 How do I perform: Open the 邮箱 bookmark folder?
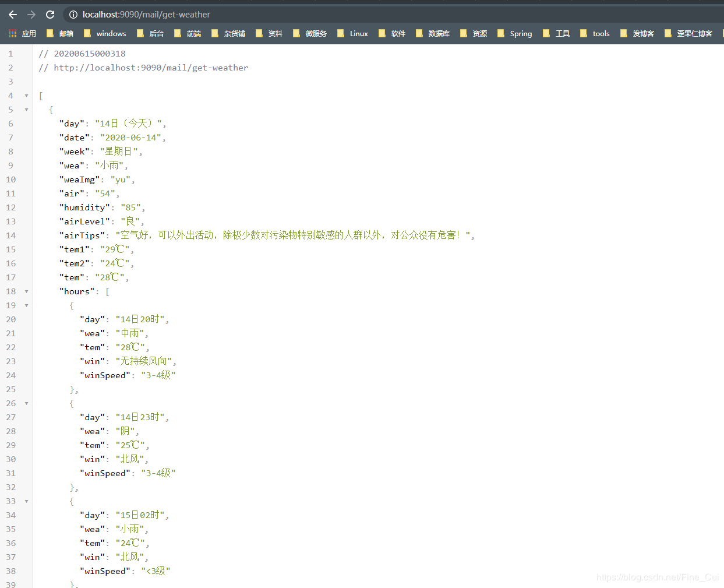tap(60, 34)
